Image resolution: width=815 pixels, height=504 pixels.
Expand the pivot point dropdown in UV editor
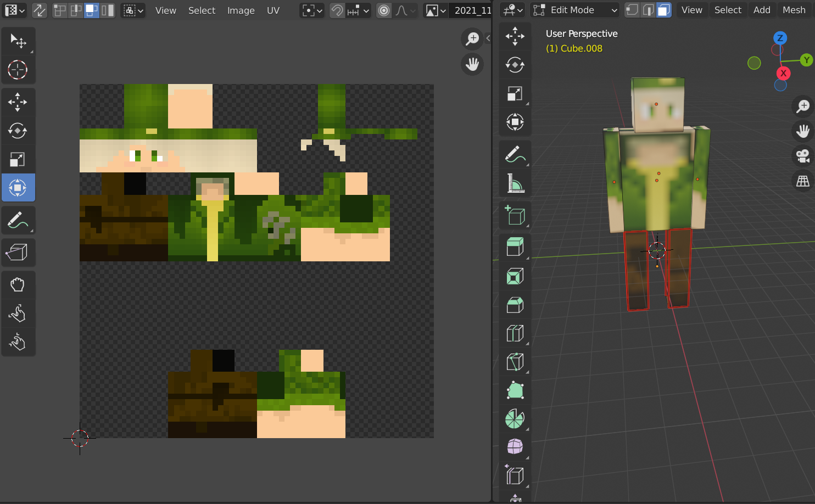click(x=311, y=10)
